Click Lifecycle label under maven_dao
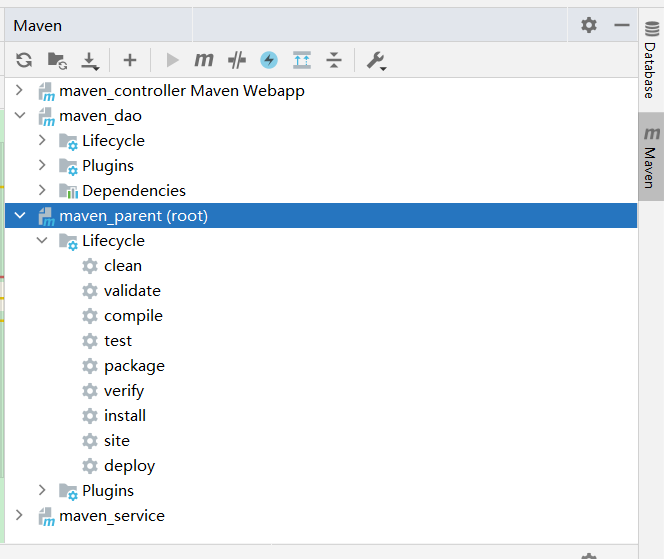Image resolution: width=664 pixels, height=559 pixels. click(113, 141)
